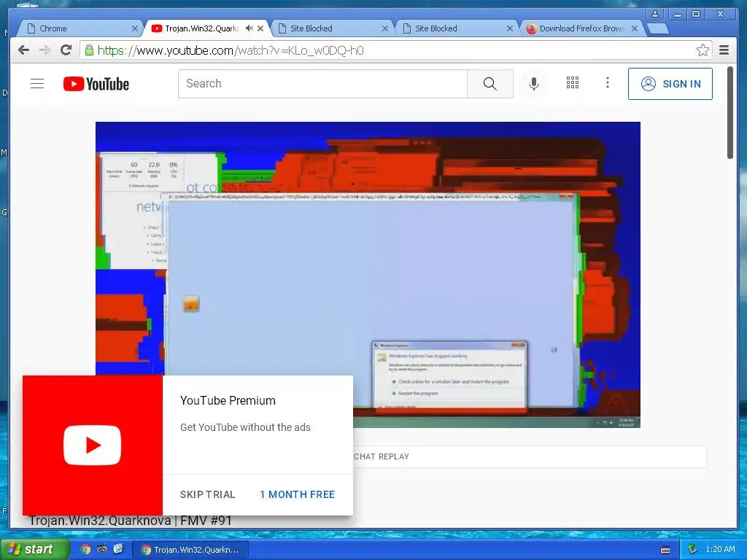747x560 pixels.
Task: Click the video player area
Action: (x=368, y=274)
